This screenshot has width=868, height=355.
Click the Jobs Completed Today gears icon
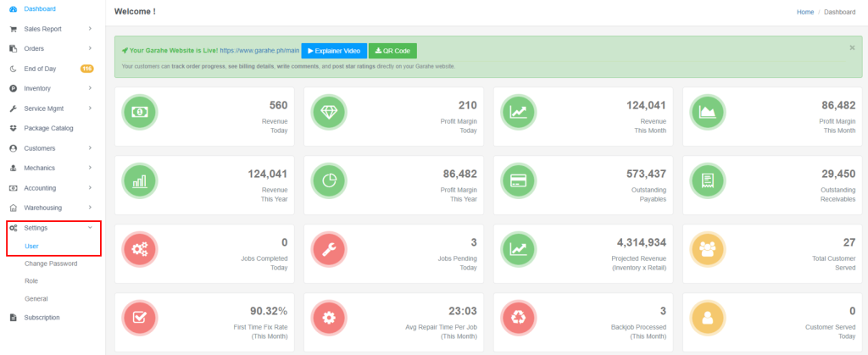[139, 249]
